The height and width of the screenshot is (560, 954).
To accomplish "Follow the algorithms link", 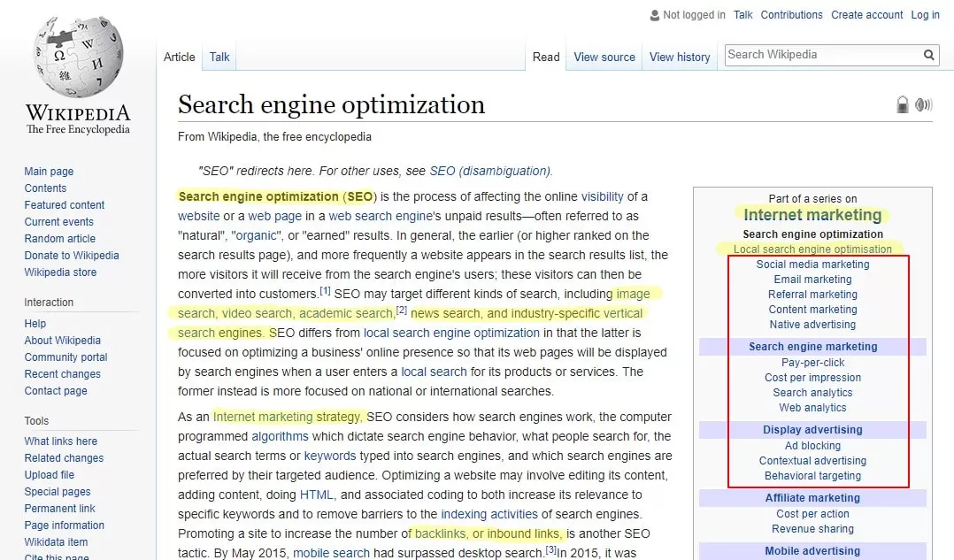I will click(x=280, y=436).
